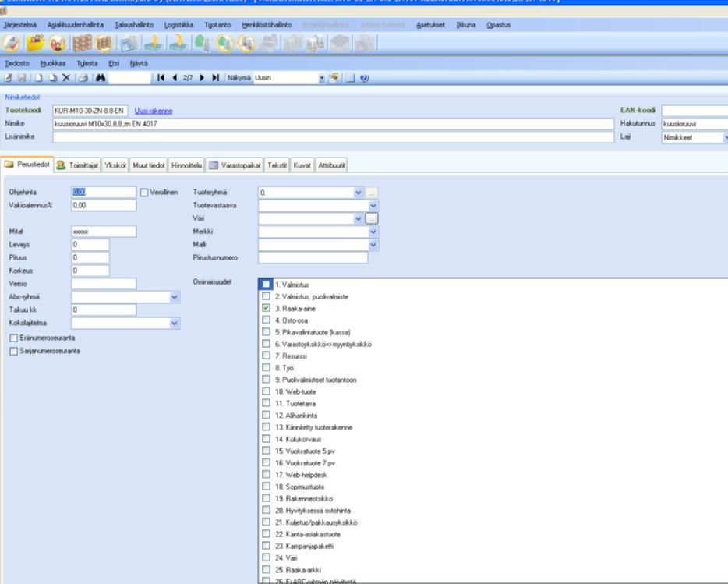
Task: Open the customer folder icon with people
Action: (35, 44)
